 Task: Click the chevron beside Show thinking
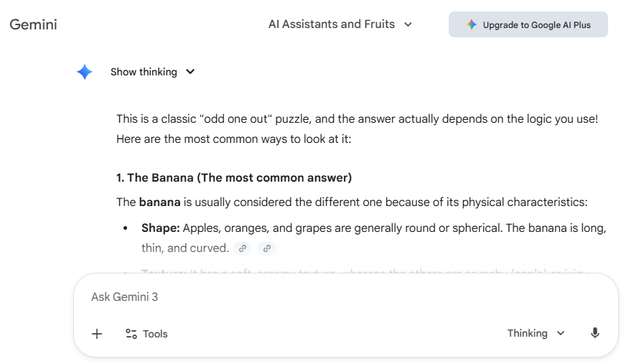(x=190, y=72)
